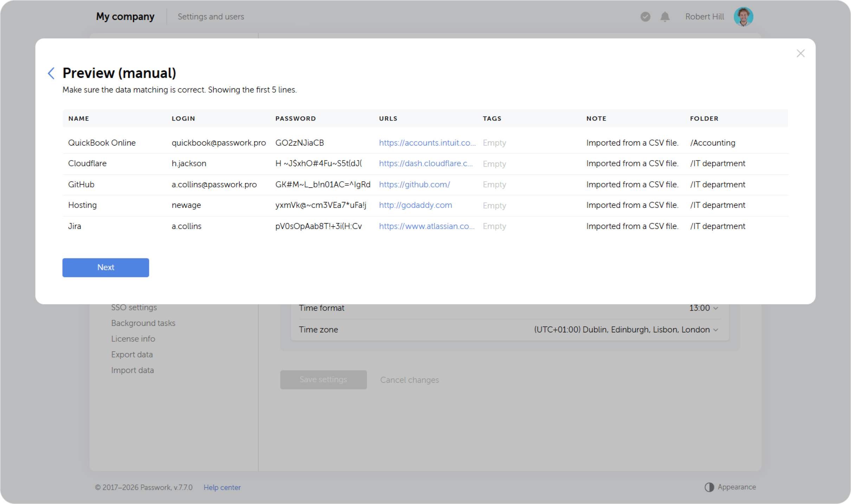The height and width of the screenshot is (504, 851).
Task: Open Export data in sidebar
Action: click(132, 354)
